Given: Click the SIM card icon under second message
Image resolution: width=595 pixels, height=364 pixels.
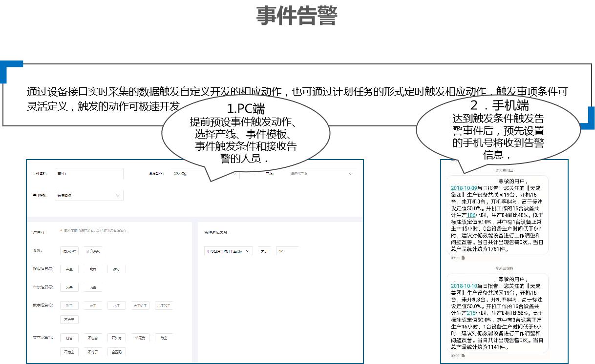Looking at the screenshot, I should tap(463, 356).
